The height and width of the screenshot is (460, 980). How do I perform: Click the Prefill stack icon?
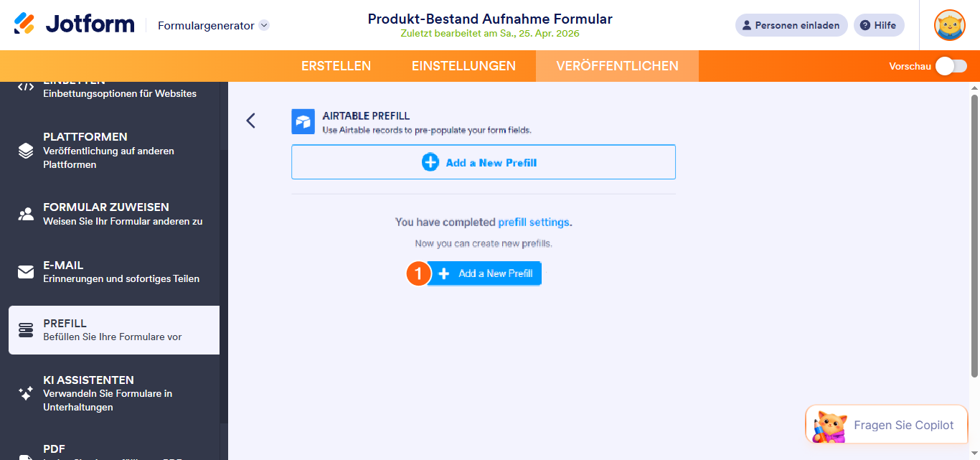point(26,330)
